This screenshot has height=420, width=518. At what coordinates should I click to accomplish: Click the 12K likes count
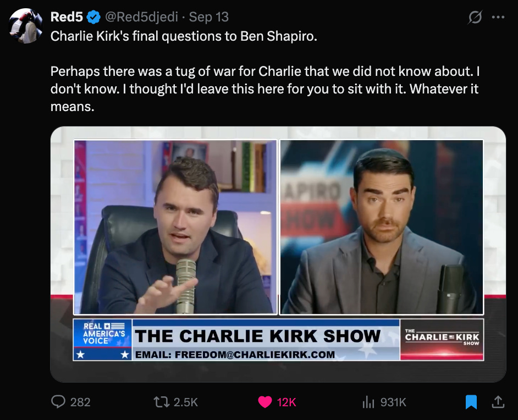(286, 402)
